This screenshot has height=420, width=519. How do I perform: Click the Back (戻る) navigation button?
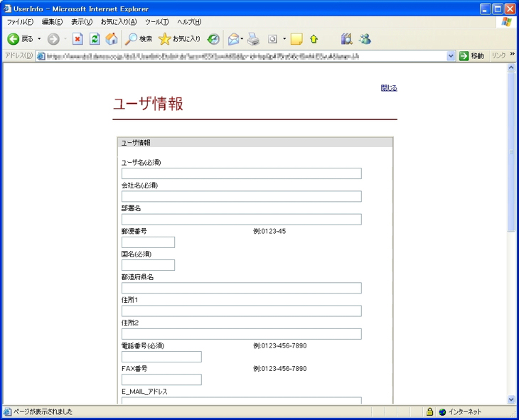[x=20, y=39]
